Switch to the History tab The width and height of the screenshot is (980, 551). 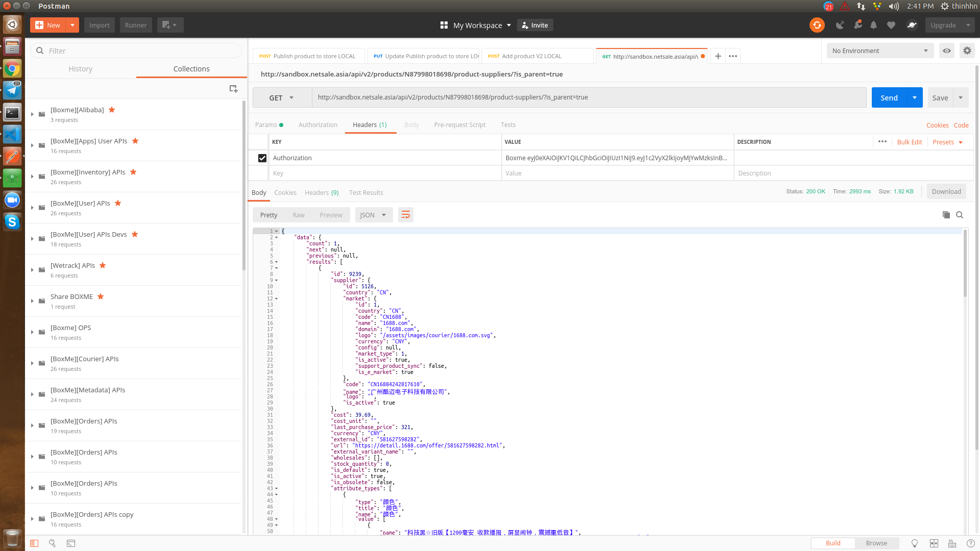(x=81, y=69)
